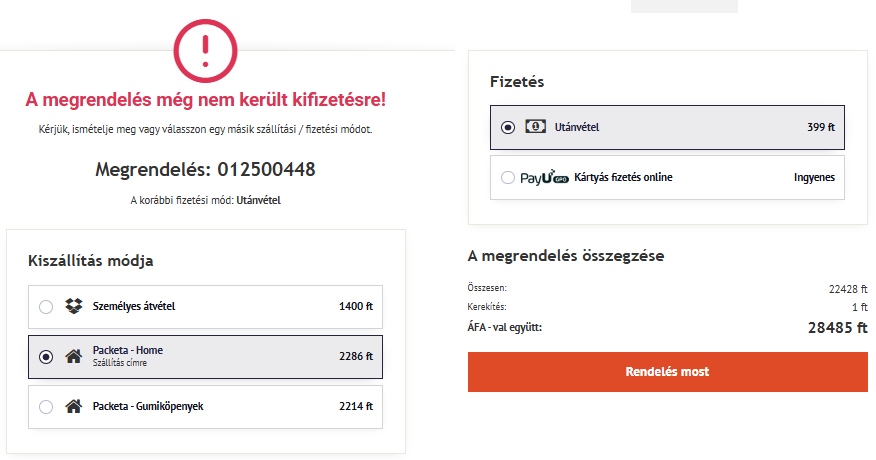This screenshot has height=460, width=876.
Task: Click the Személyes átvétel box icon
Action: pyautogui.click(x=74, y=306)
